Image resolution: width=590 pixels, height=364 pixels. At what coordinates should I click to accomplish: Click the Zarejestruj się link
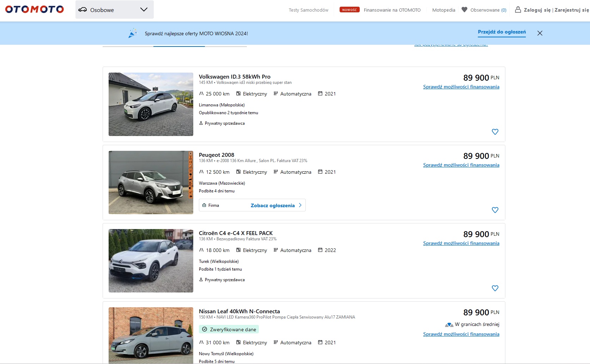[x=572, y=10]
